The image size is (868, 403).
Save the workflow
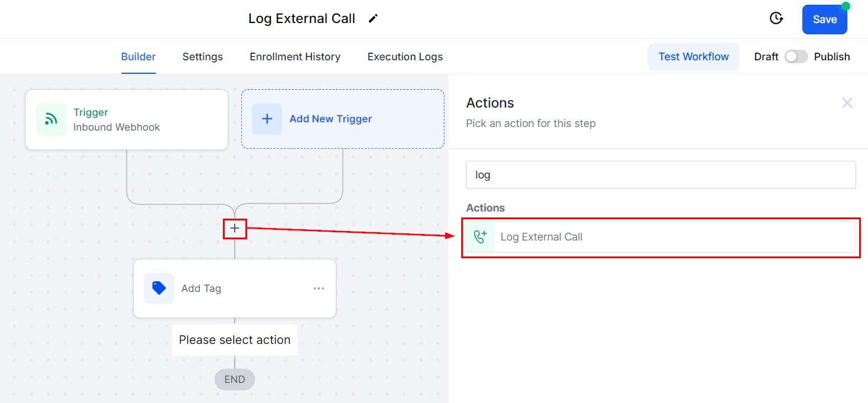(824, 19)
